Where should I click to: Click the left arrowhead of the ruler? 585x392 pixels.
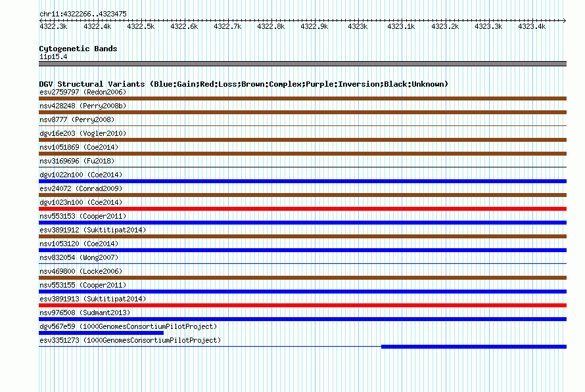pyautogui.click(x=41, y=20)
